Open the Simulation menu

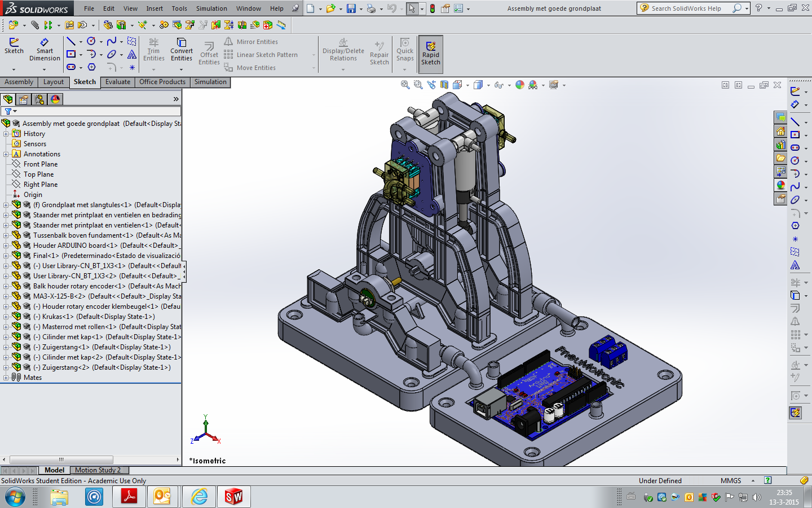click(211, 8)
